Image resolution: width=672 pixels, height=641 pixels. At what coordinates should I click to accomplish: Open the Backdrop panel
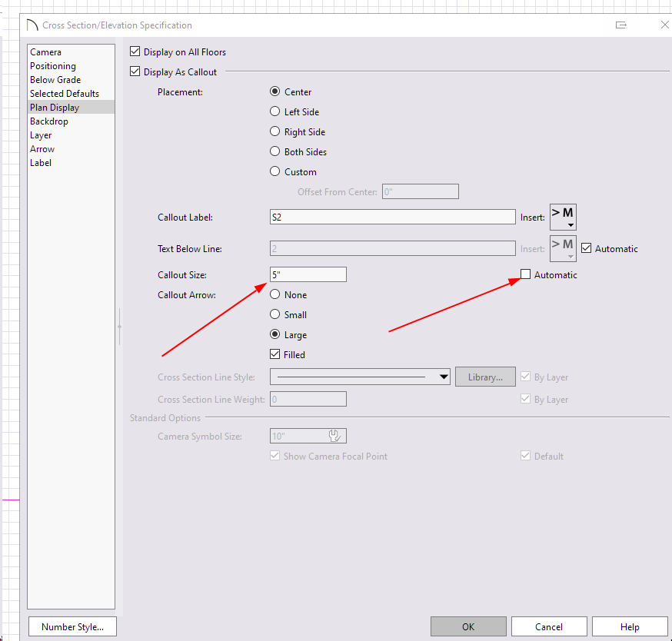[49, 121]
